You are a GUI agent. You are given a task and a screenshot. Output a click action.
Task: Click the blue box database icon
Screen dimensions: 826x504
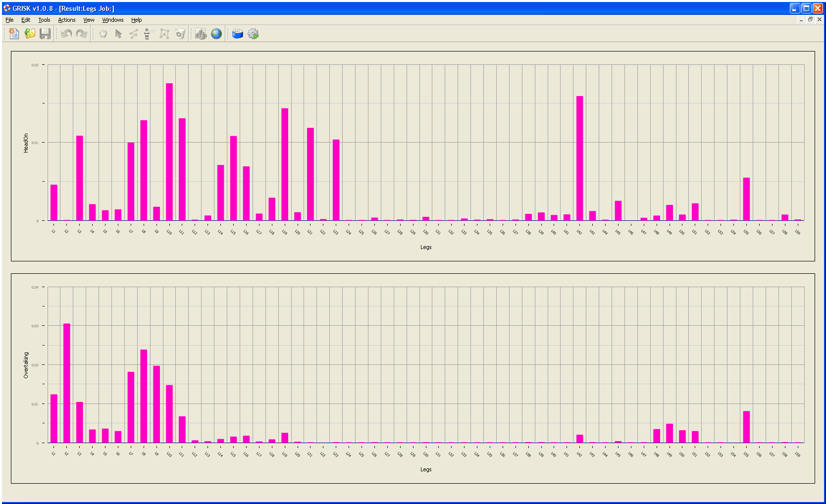(x=238, y=34)
